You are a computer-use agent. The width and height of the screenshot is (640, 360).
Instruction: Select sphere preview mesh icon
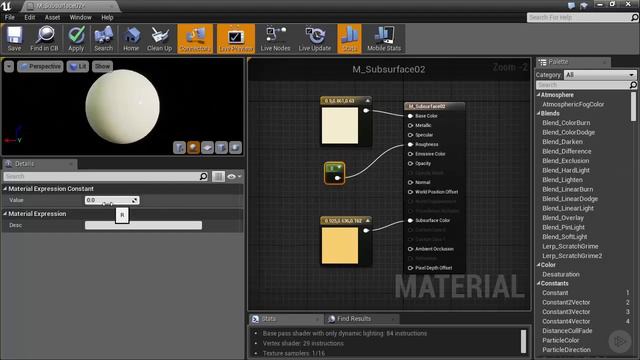click(193, 147)
